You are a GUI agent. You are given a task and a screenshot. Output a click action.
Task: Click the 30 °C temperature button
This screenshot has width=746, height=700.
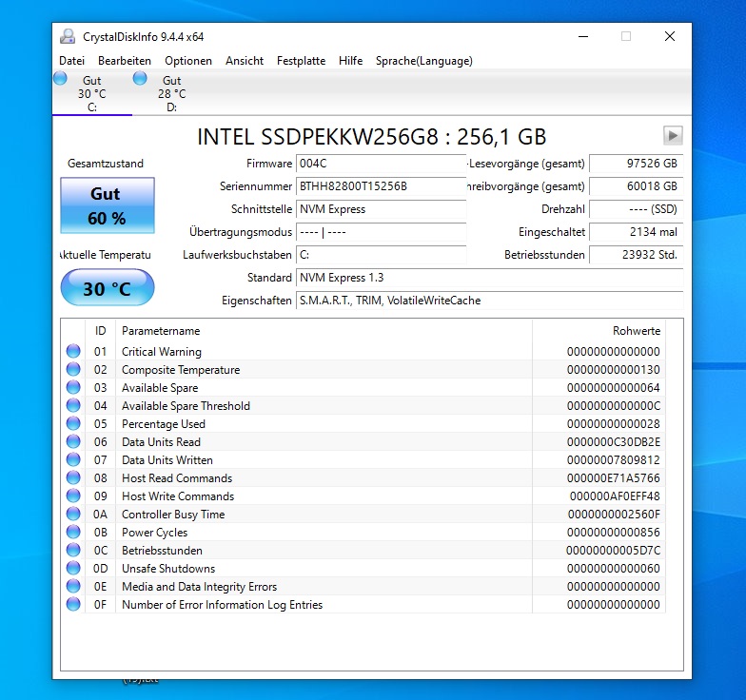pos(108,287)
